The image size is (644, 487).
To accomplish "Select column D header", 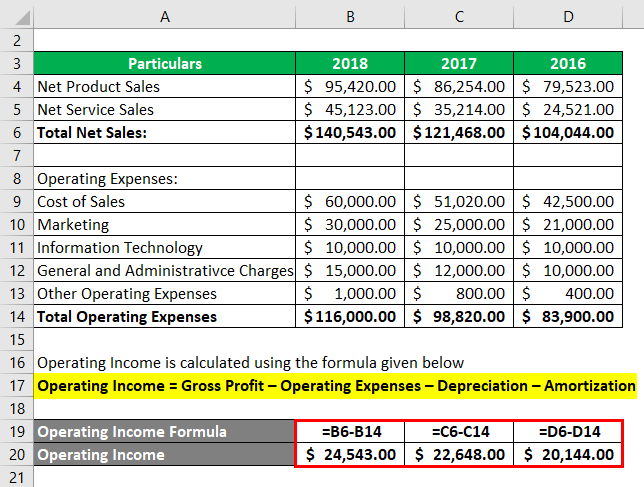I will (568, 16).
